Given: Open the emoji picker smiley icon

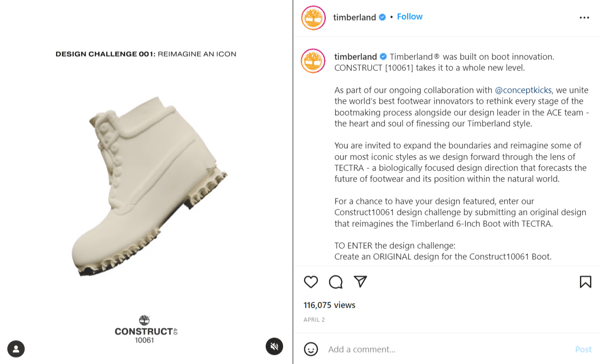Looking at the screenshot, I should [x=311, y=349].
